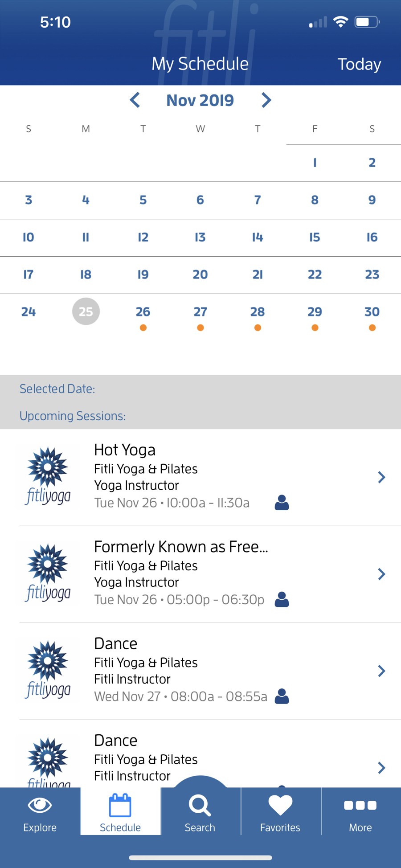401x868 pixels.
Task: Open the More dots menu
Action: (360, 806)
